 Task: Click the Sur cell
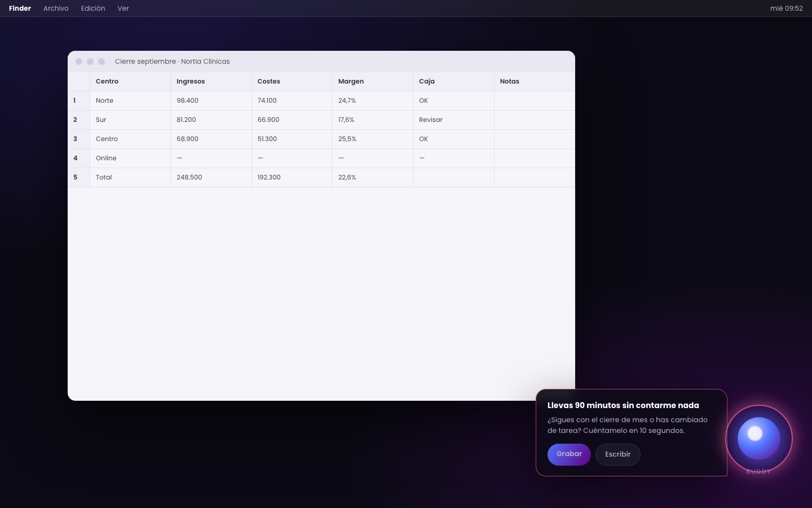click(x=130, y=120)
